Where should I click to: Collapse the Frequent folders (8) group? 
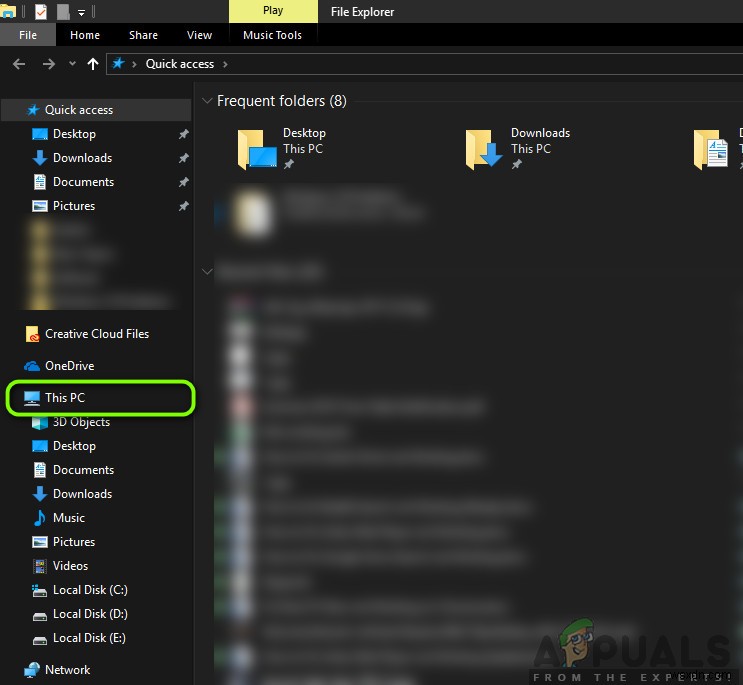point(207,100)
